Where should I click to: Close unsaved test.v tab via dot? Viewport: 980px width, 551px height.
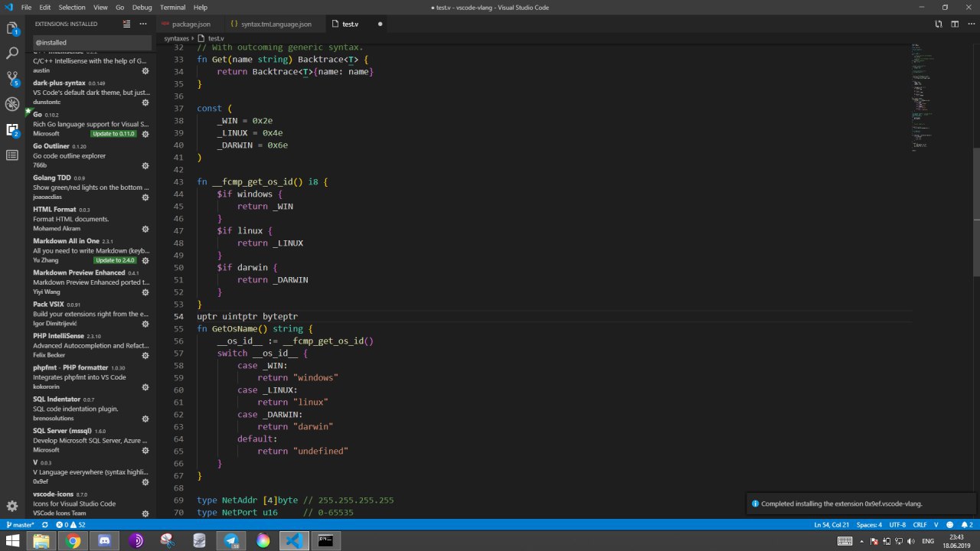click(x=380, y=24)
